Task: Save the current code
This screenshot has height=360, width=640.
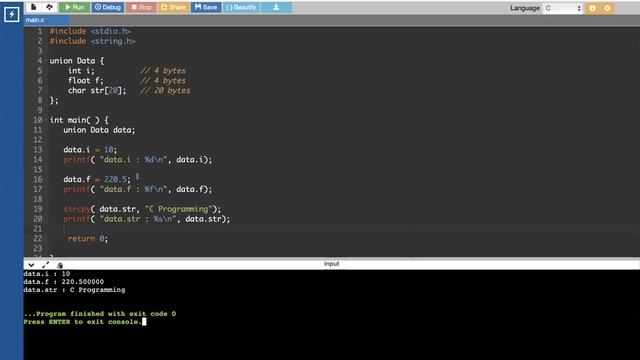Action: coord(206,7)
